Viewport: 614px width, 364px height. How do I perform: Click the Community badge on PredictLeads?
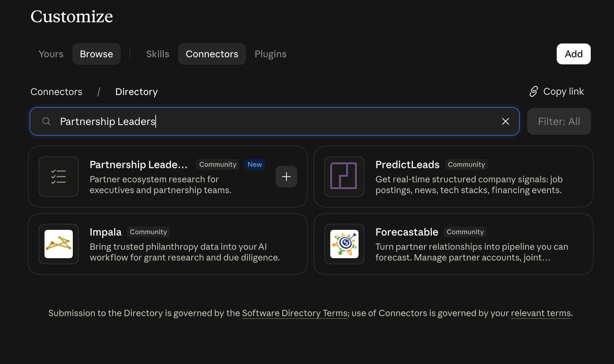coord(466,164)
